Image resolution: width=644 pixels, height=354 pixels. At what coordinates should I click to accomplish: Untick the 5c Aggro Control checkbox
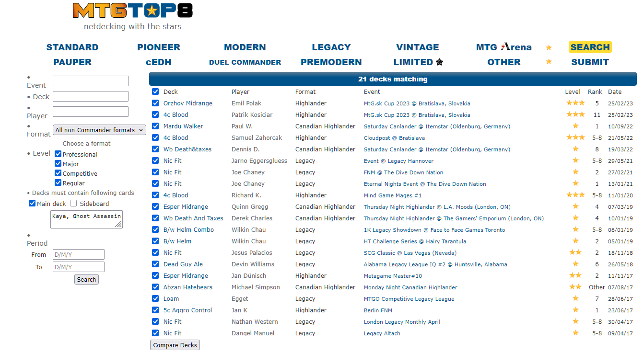click(155, 310)
